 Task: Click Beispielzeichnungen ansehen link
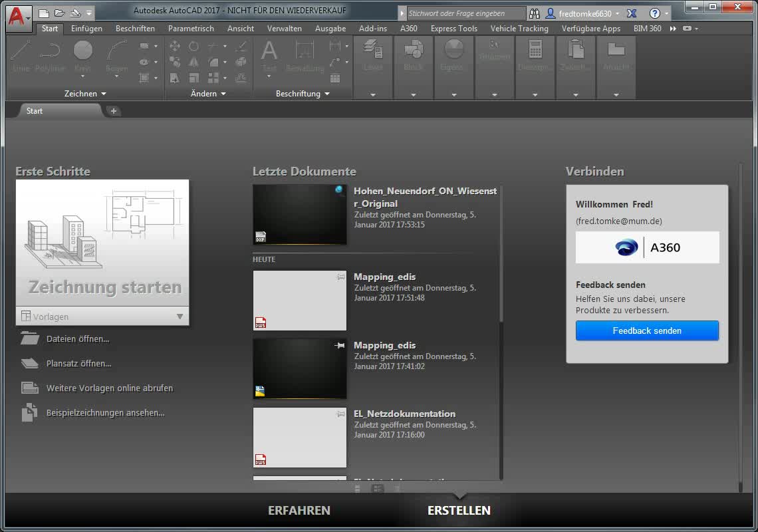point(105,412)
